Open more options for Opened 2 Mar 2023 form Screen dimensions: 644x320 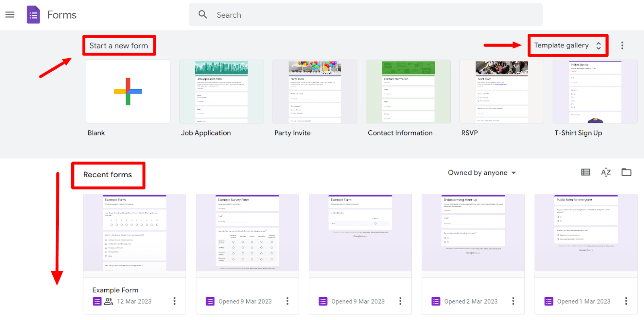(x=513, y=301)
